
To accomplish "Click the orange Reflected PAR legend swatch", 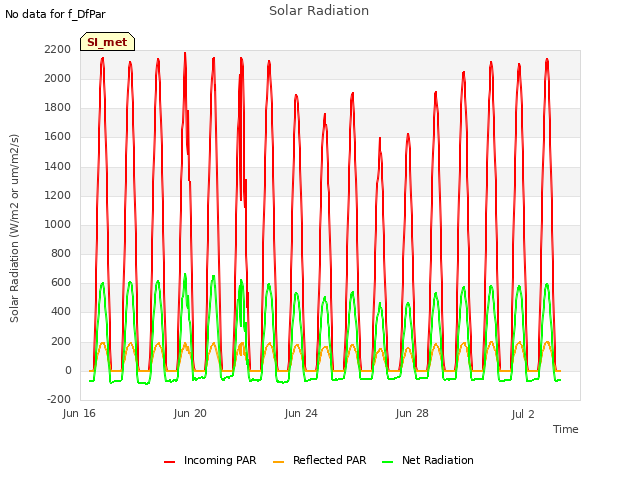I will tap(278, 462).
